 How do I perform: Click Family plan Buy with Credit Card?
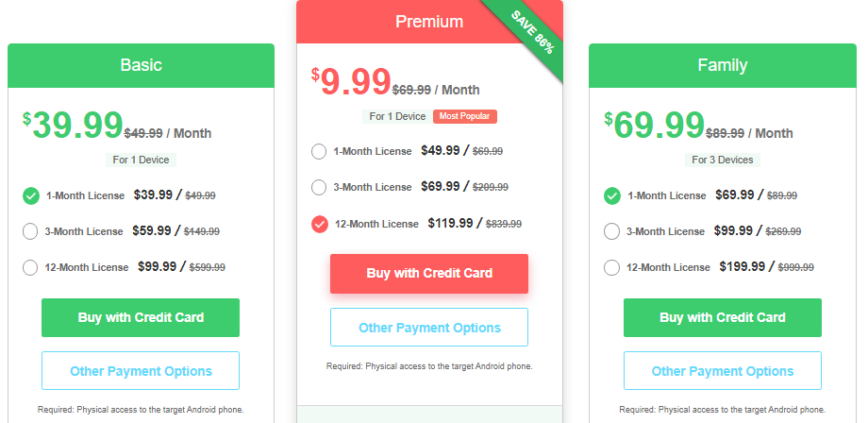723,318
